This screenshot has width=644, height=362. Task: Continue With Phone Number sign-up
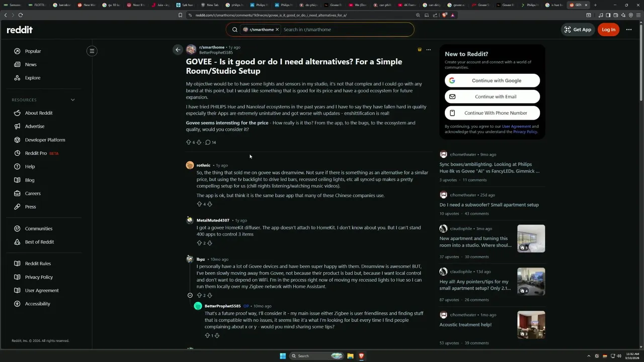pyautogui.click(x=492, y=113)
